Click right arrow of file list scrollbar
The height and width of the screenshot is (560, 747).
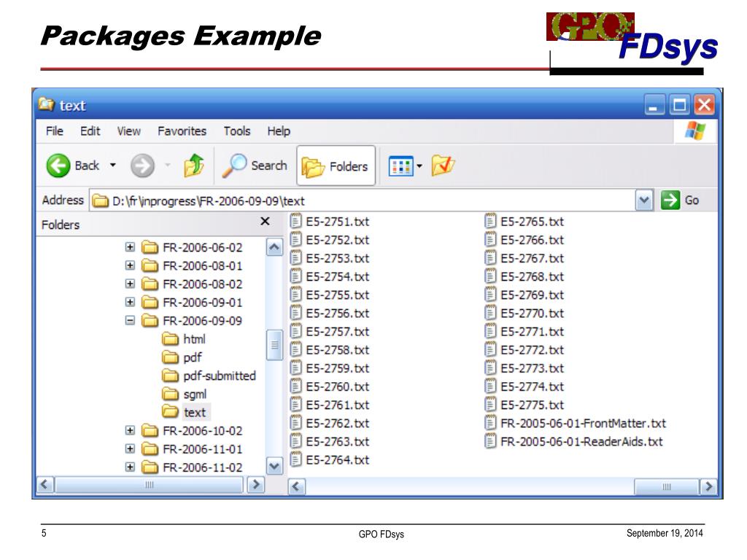(x=708, y=486)
